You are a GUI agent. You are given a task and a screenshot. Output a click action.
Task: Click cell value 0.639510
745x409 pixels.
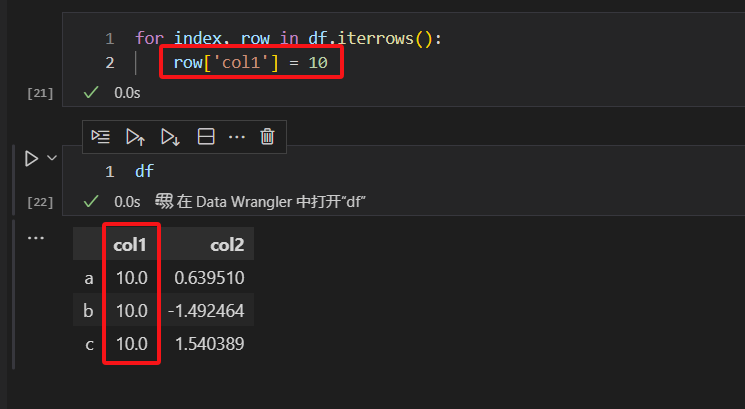[209, 278]
